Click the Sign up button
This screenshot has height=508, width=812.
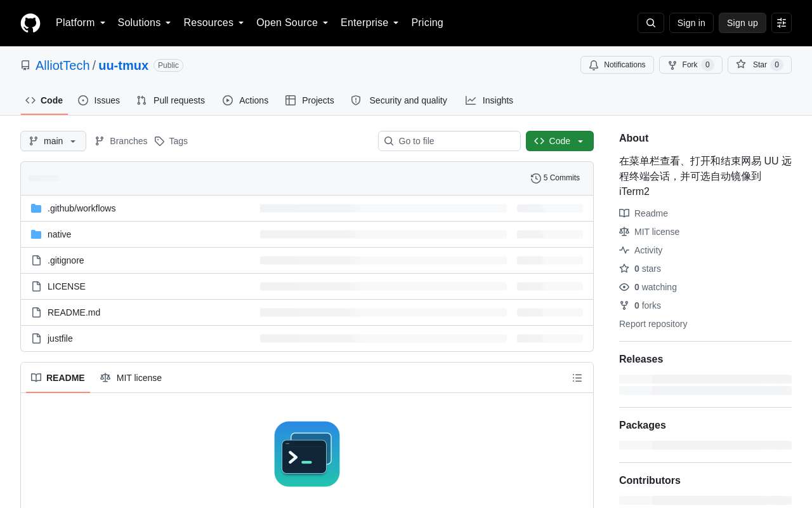[742, 23]
